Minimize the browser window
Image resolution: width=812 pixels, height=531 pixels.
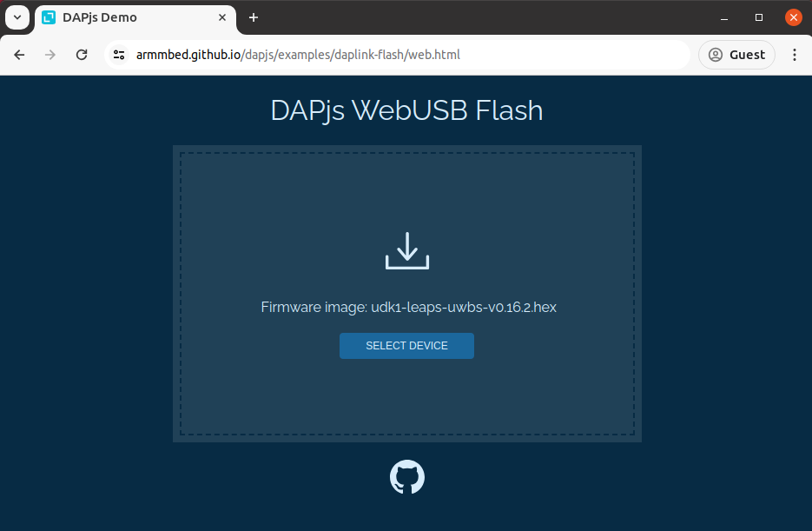(x=724, y=17)
